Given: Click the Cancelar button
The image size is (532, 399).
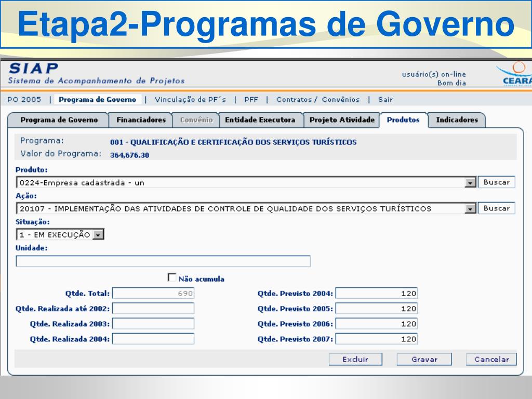Looking at the screenshot, I should [491, 360].
